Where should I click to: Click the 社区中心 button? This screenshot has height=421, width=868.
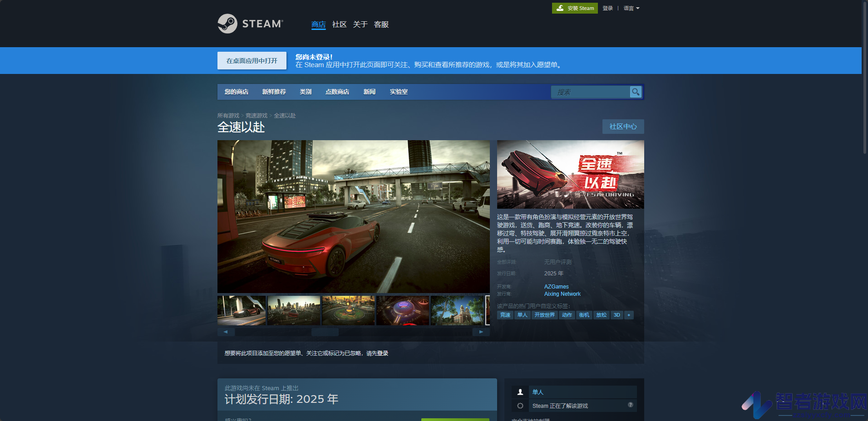[x=623, y=127]
